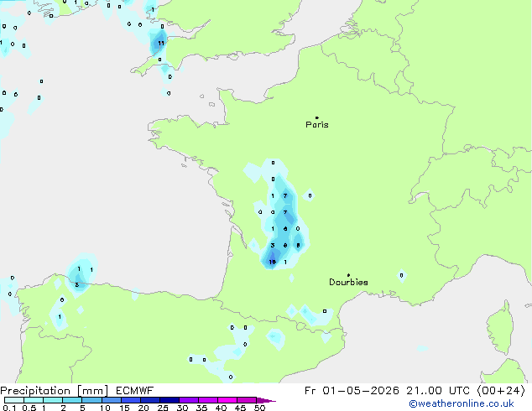Screen dimensions: 532x411
Task: Click the Dourbies location label
Action: 348,282
